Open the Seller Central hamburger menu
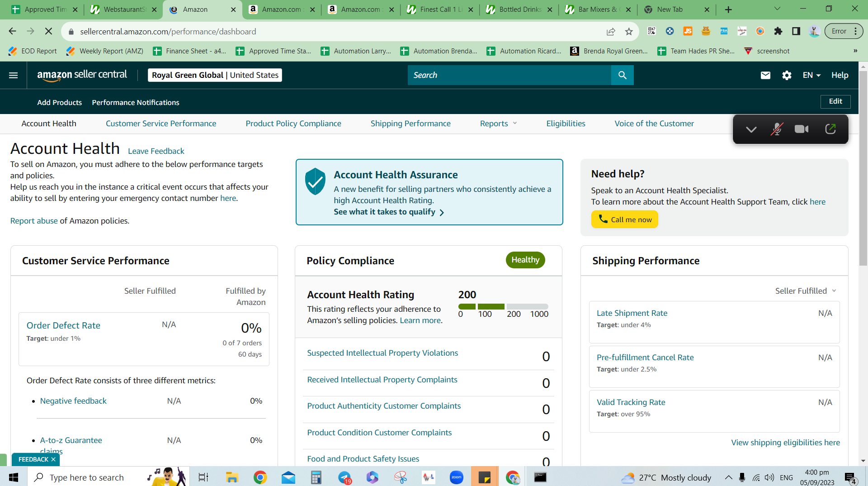The height and width of the screenshot is (486, 868). coord(14,75)
